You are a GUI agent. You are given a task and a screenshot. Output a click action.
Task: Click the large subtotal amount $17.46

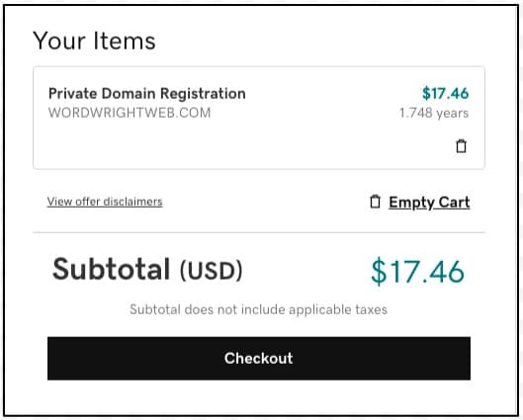(x=417, y=272)
